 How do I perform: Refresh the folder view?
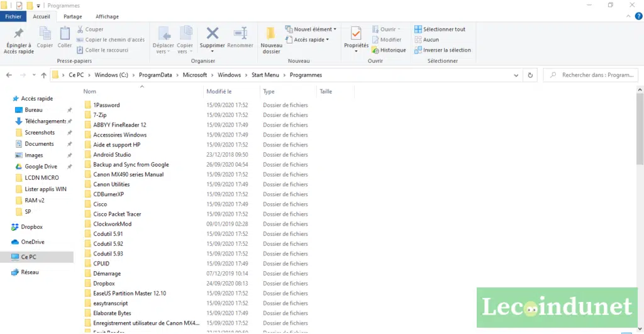530,75
